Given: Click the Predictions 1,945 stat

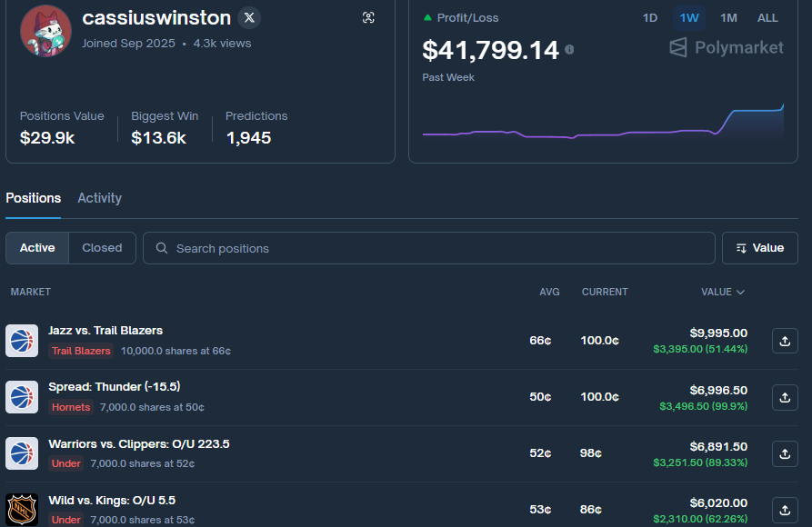Looking at the screenshot, I should click(256, 128).
